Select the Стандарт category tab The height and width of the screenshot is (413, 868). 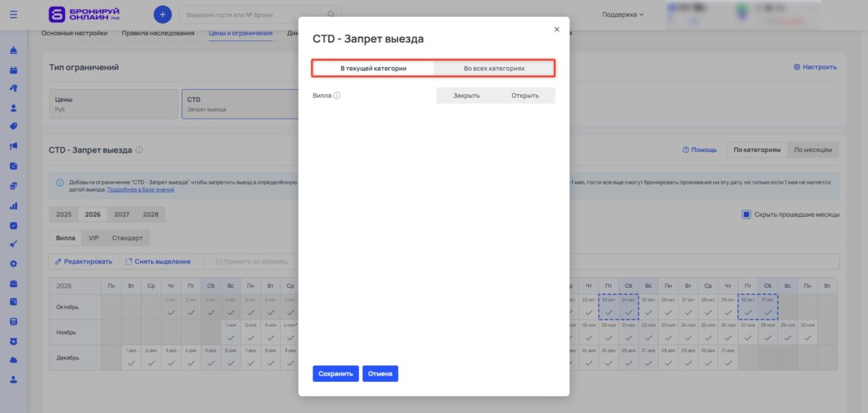pyautogui.click(x=127, y=237)
